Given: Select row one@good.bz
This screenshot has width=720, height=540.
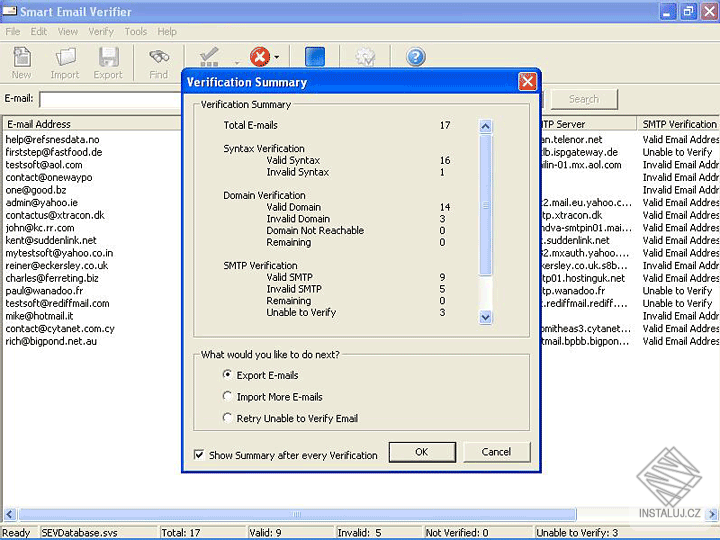Looking at the screenshot, I should [x=36, y=190].
